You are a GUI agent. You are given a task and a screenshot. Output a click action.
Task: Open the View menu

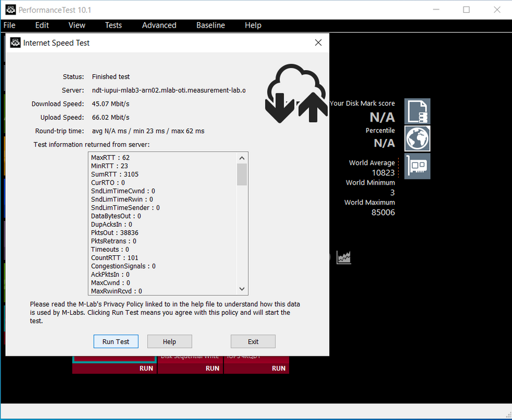tap(76, 25)
